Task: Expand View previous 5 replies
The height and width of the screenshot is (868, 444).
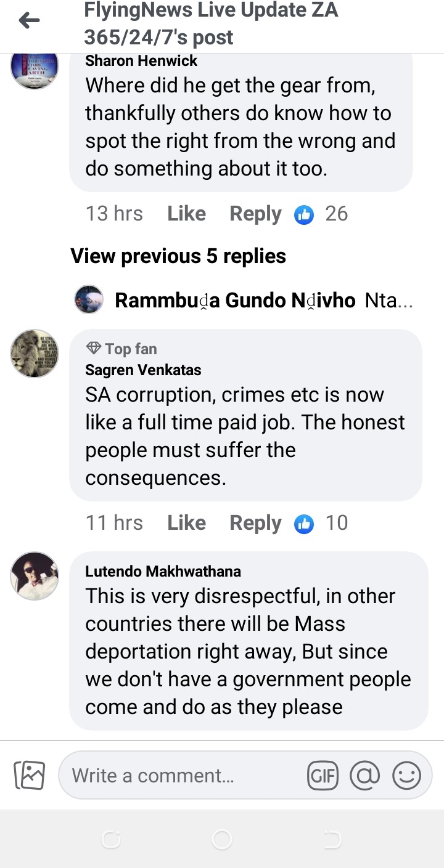Action: pos(178,256)
